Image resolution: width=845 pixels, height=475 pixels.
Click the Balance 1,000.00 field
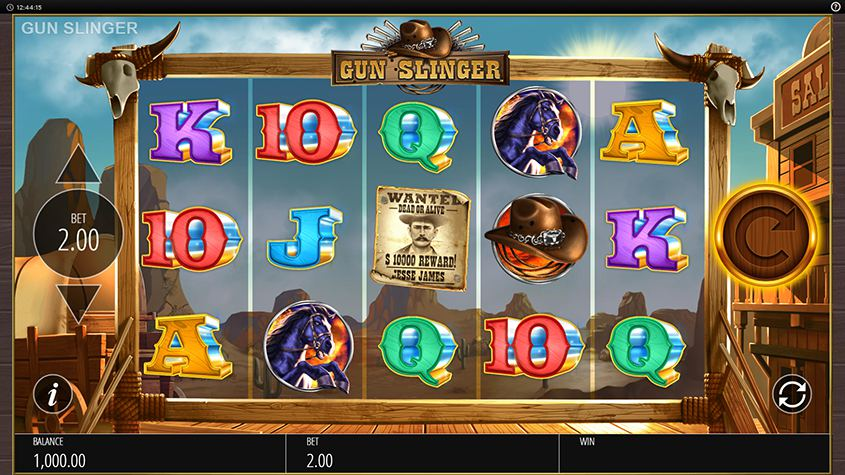click(x=150, y=452)
